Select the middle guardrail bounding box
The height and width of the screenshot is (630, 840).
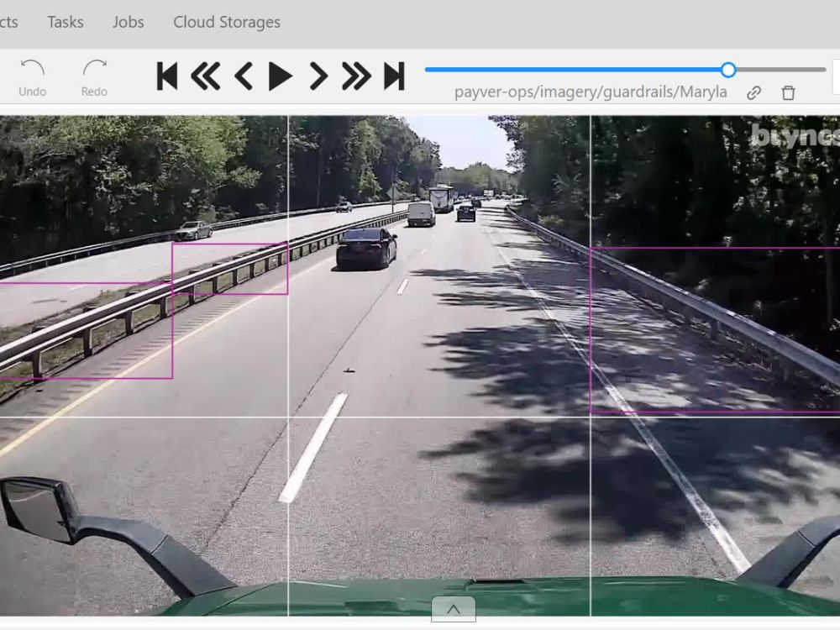coord(230,269)
